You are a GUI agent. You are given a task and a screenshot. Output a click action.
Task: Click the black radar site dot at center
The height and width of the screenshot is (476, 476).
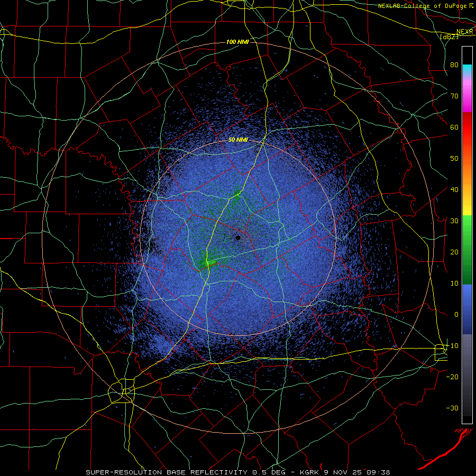(238, 237)
